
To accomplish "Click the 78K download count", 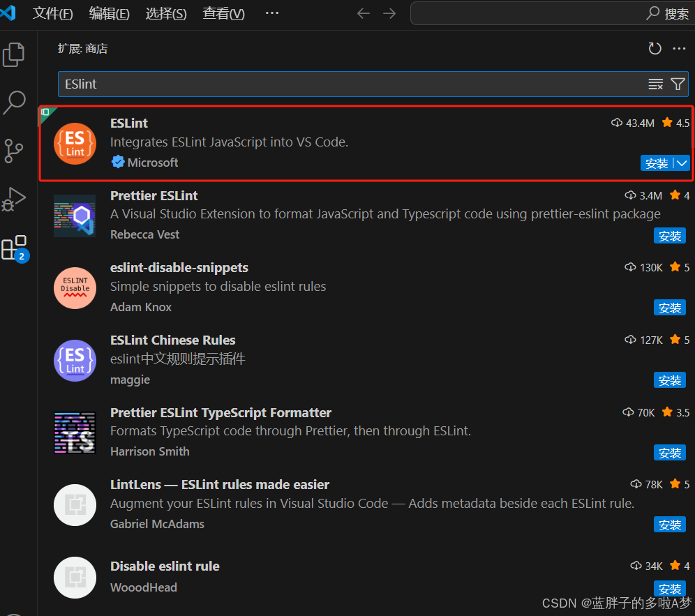I will tap(647, 484).
